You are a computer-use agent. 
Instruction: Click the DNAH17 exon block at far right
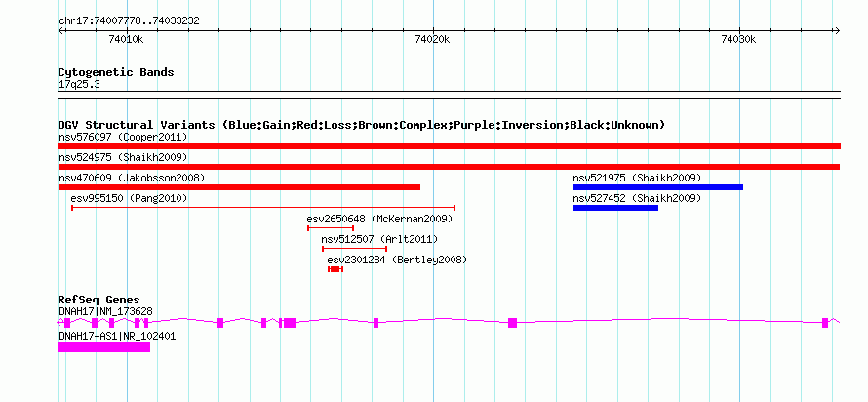[x=825, y=323]
